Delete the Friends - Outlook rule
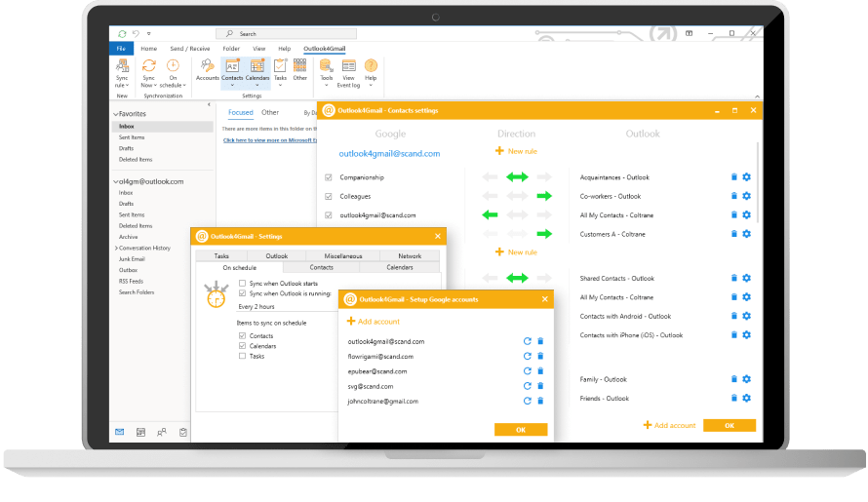868x502 pixels. [x=734, y=398]
